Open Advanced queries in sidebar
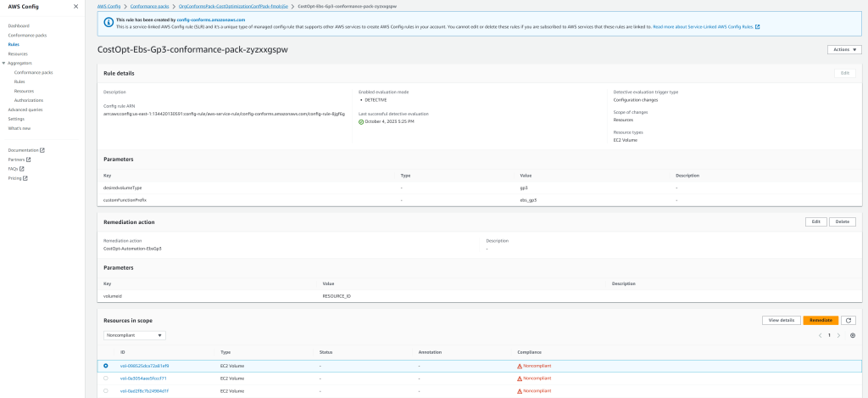Screen dimensions: 868x398 pos(25,109)
